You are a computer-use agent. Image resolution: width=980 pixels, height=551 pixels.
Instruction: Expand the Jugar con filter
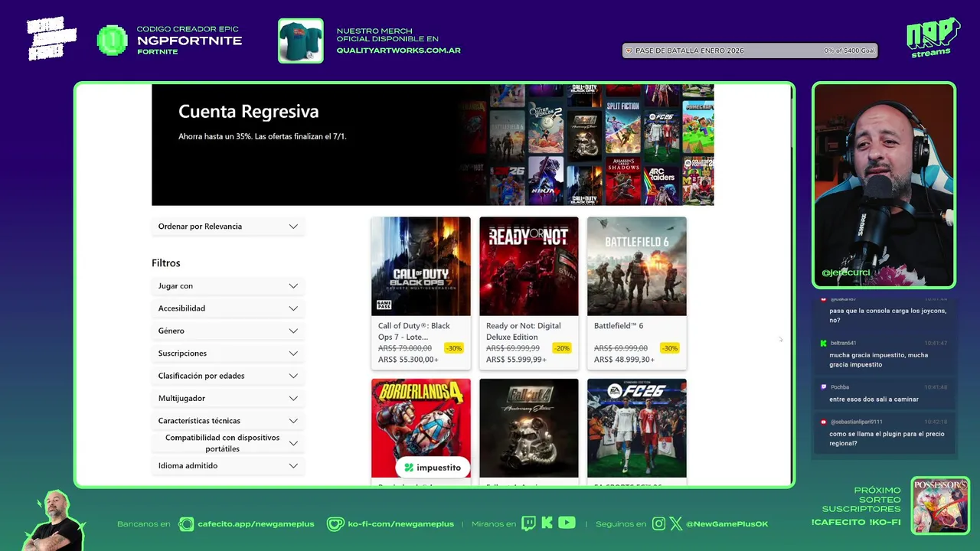click(x=228, y=286)
